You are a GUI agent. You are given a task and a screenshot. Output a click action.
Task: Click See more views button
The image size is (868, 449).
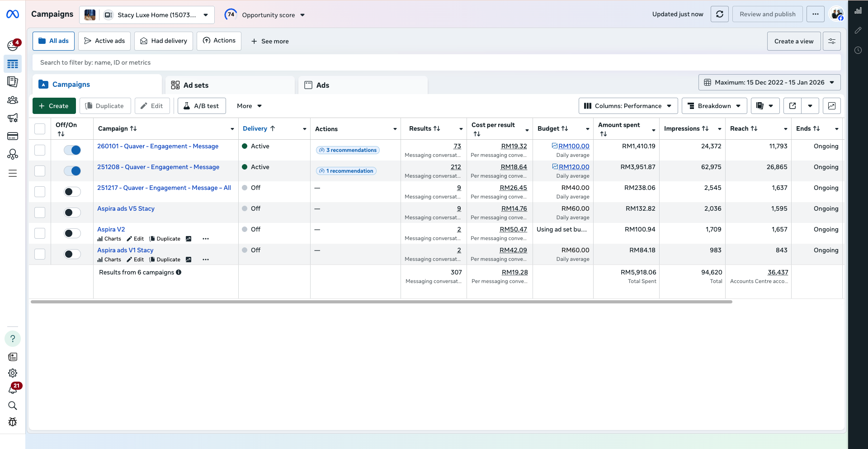click(270, 41)
